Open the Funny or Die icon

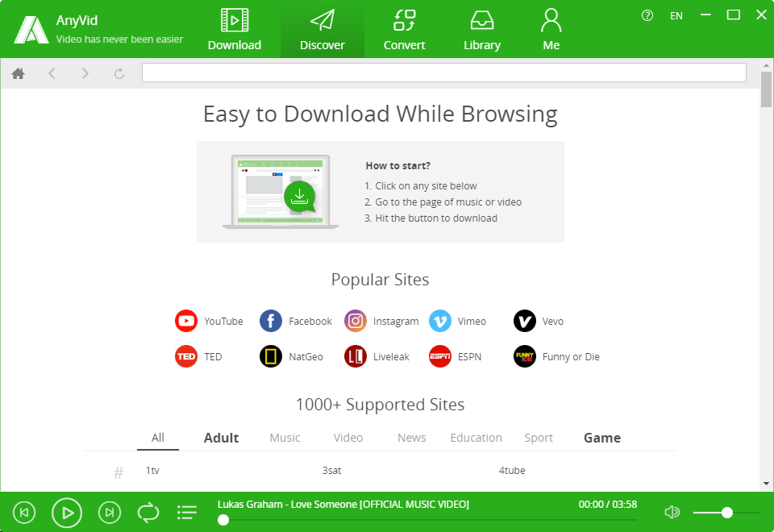click(x=524, y=356)
